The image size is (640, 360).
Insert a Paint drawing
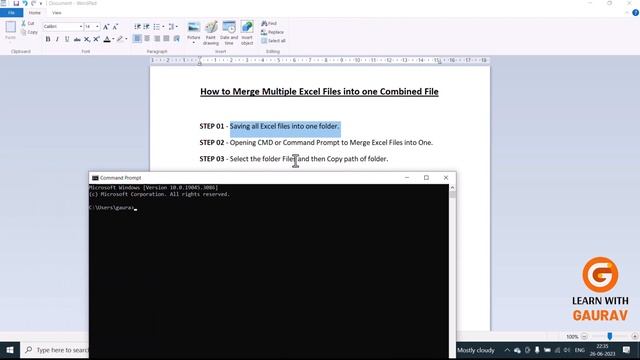point(211,33)
